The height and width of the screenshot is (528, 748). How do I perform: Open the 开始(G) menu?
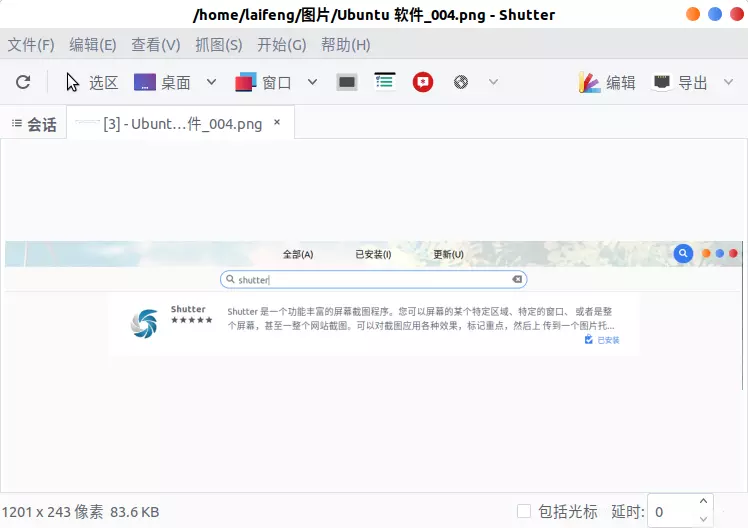tap(282, 45)
